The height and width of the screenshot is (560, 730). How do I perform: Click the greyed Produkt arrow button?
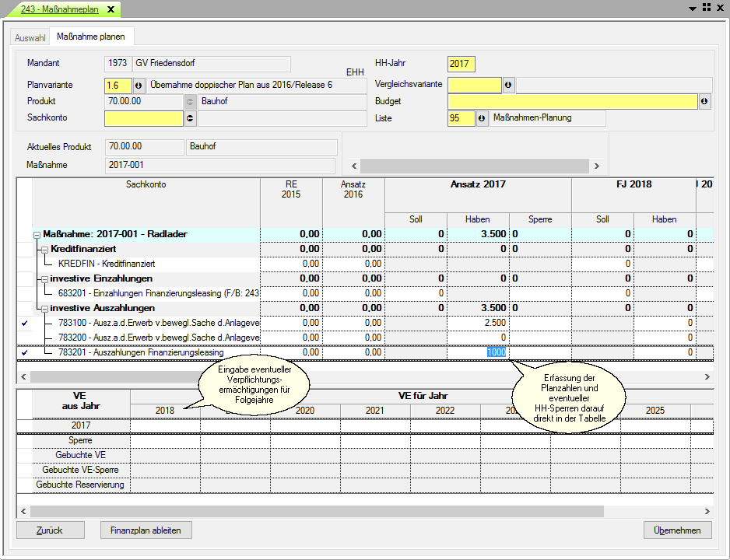(x=190, y=101)
